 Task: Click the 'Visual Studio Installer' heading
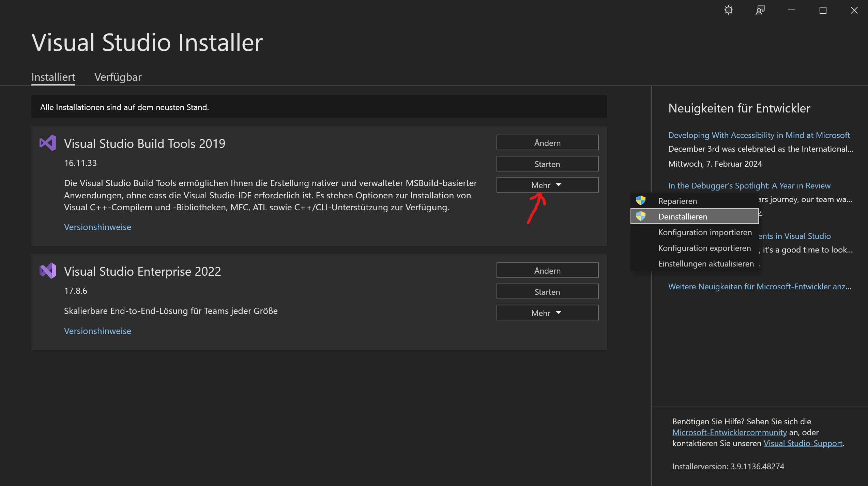pos(147,42)
